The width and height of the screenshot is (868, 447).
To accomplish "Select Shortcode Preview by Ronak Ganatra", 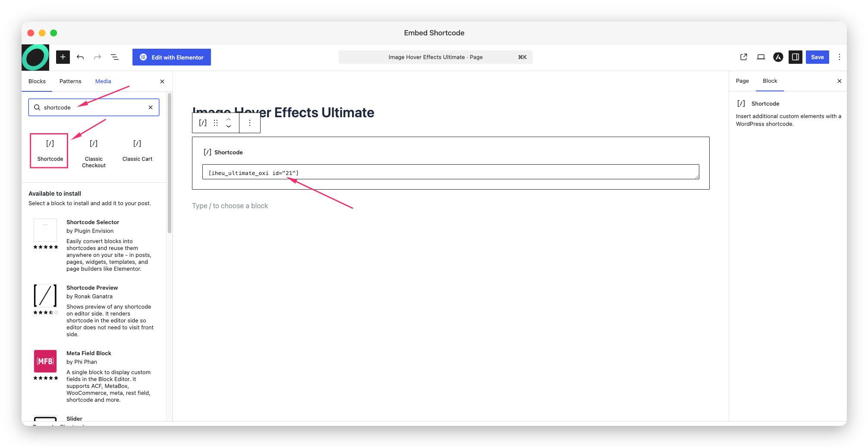I will coord(94,311).
